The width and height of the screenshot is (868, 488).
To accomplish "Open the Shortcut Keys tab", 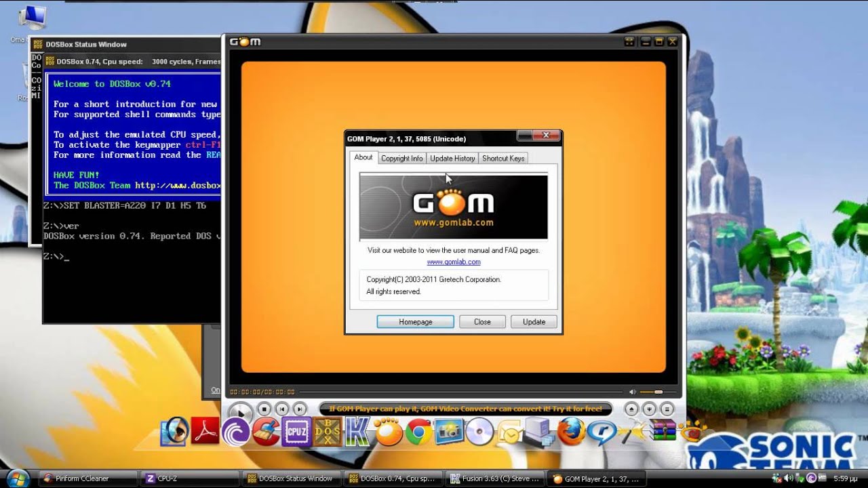I will [503, 158].
